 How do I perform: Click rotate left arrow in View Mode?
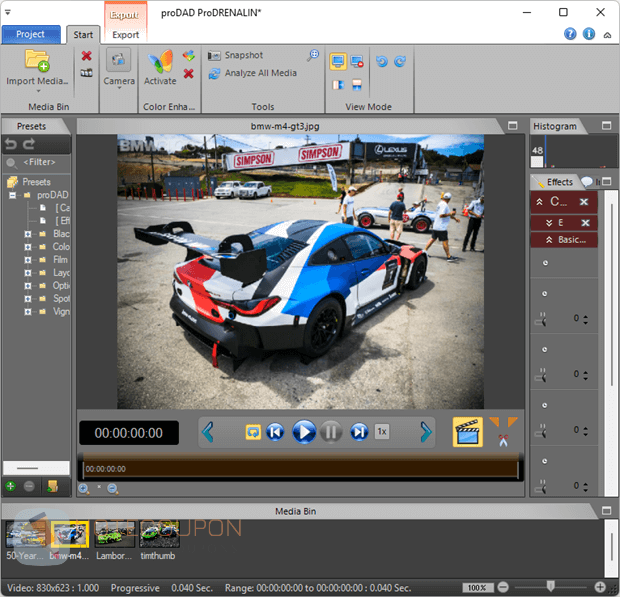tap(382, 61)
